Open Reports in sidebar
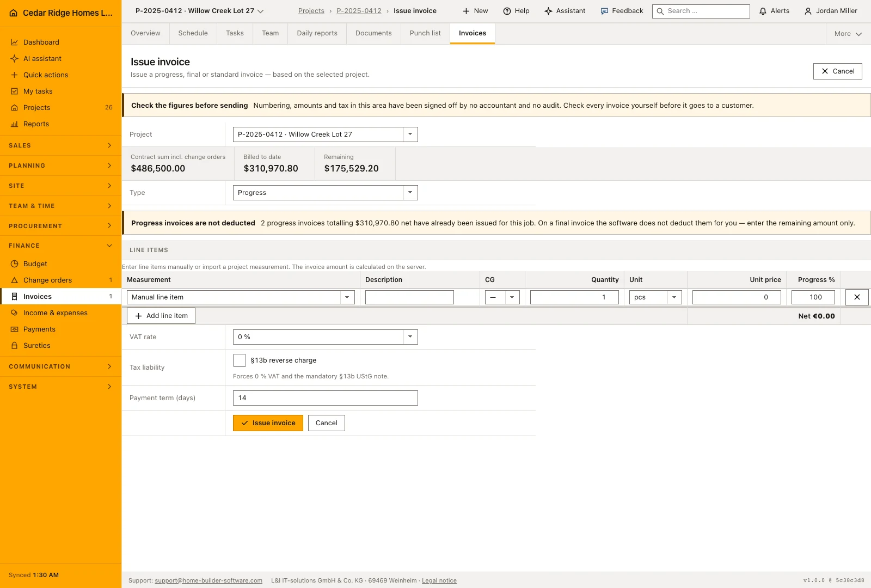This screenshot has height=588, width=871. (x=60, y=124)
